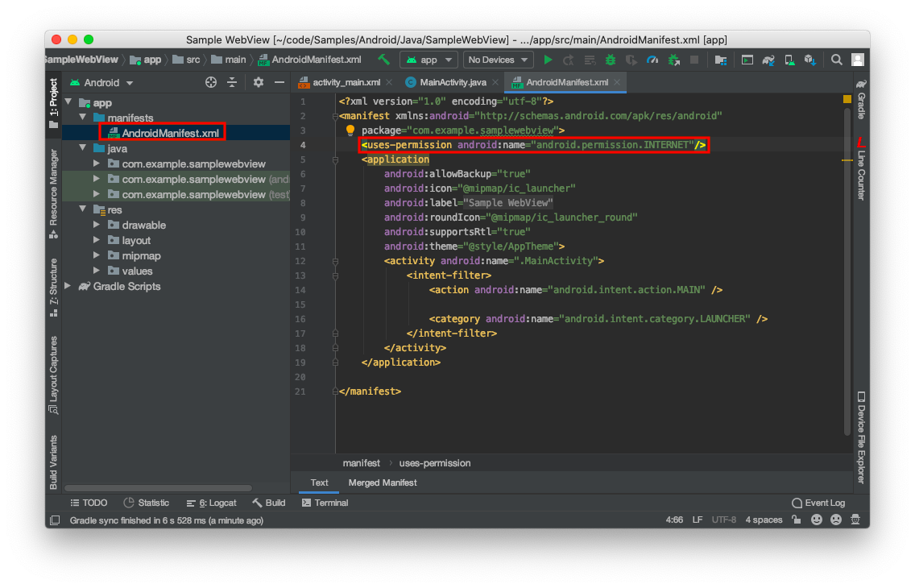915x588 pixels.
Task: Open the Statistic tool window
Action: point(147,503)
